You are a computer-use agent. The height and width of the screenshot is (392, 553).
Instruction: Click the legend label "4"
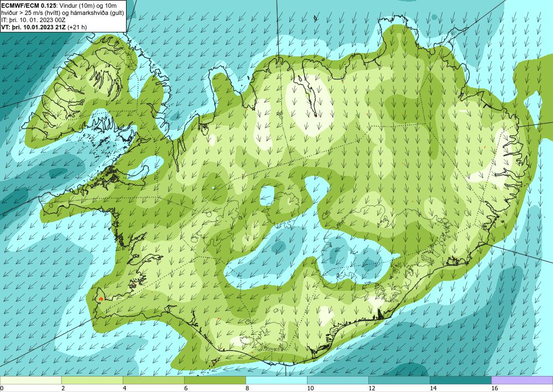(124, 388)
